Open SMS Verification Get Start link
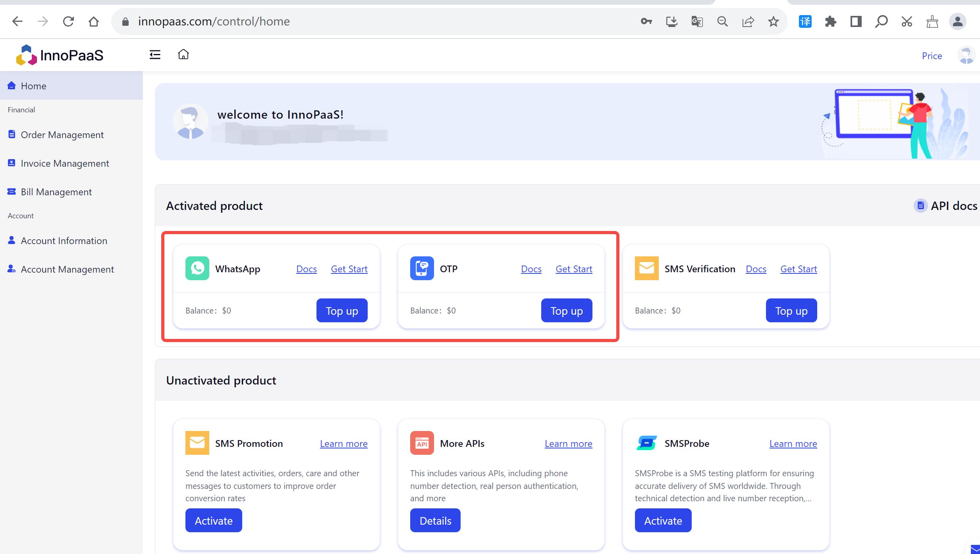 [x=799, y=269]
